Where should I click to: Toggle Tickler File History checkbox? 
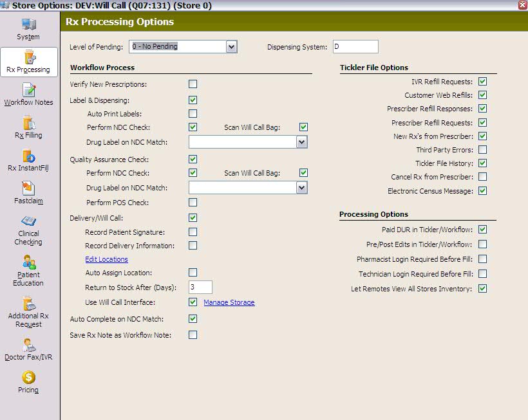482,163
